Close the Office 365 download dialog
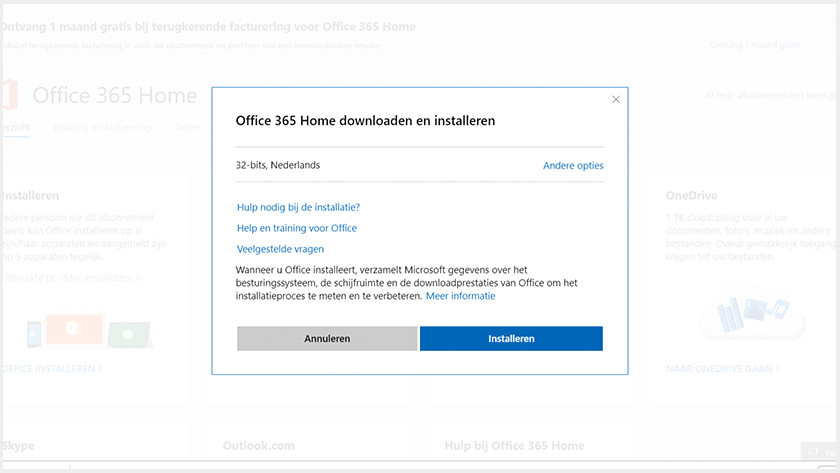 616,99
